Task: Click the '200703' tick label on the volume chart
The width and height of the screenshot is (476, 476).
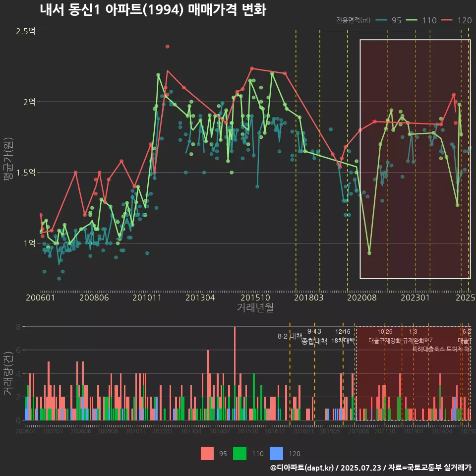Action: [52, 431]
